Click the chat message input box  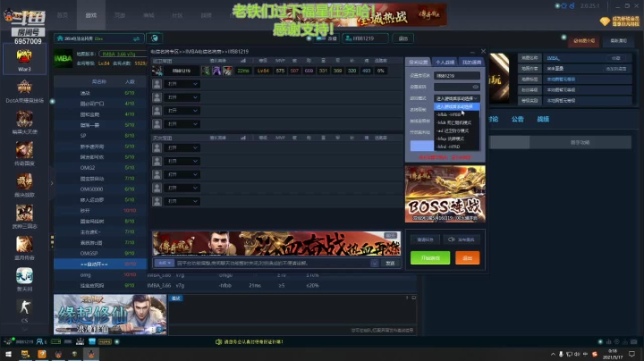point(273,264)
